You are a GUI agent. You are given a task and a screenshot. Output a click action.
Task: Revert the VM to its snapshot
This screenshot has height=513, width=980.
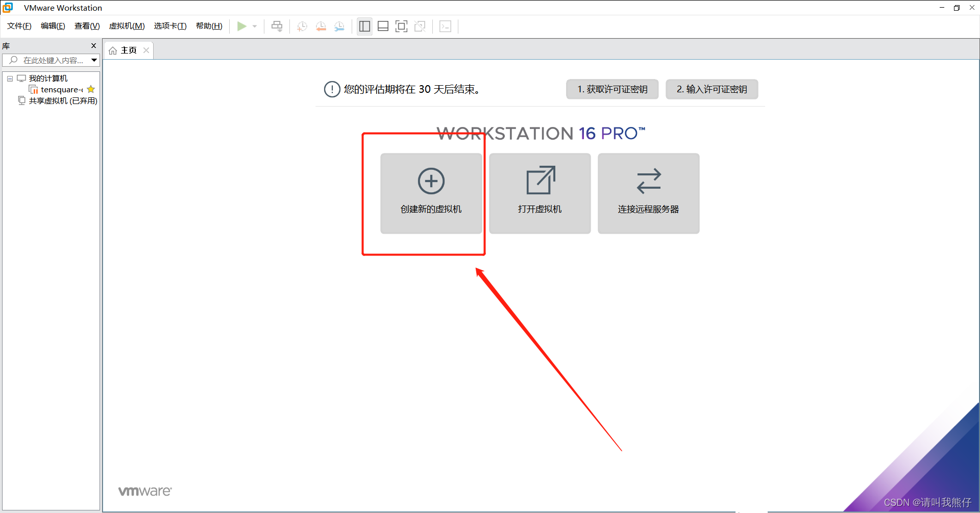pos(321,26)
